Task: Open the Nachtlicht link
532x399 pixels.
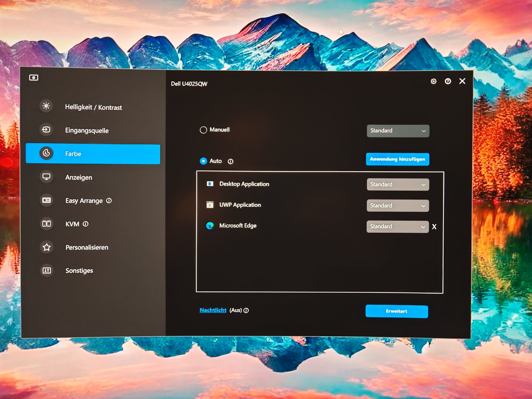Action: pyautogui.click(x=213, y=310)
